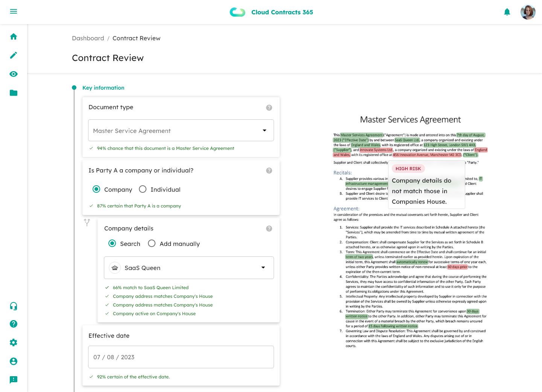Navigate back via the Dashboard breadcrumb
Image resolution: width=542 pixels, height=392 pixels.
(x=88, y=38)
